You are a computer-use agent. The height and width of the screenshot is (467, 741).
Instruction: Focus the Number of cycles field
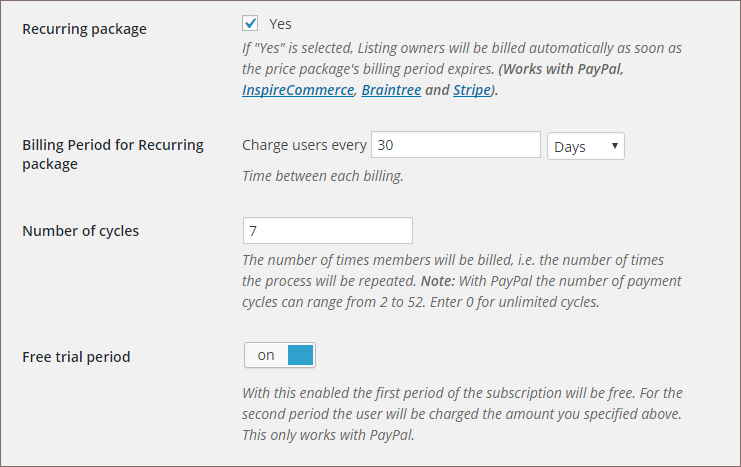click(x=327, y=231)
